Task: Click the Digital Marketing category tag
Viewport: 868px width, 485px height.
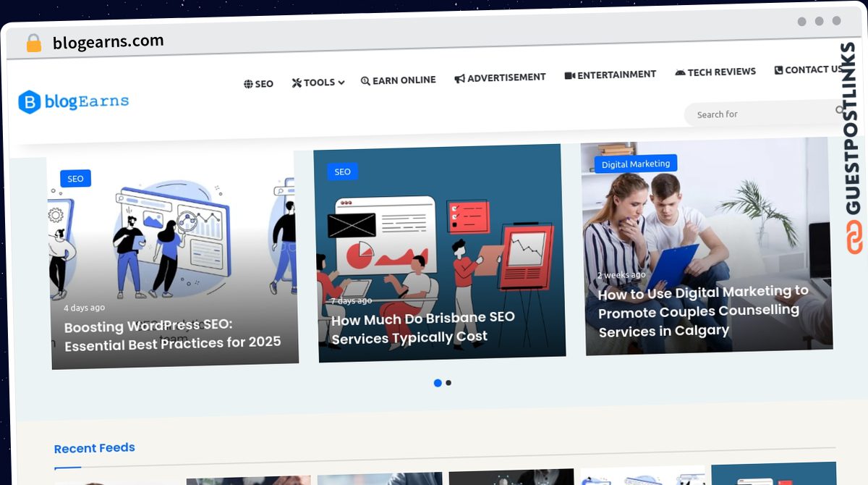Action: click(x=636, y=164)
